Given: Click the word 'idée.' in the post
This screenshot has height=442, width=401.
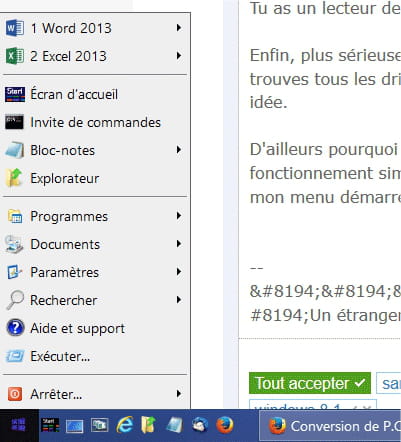Looking at the screenshot, I should tap(268, 102).
